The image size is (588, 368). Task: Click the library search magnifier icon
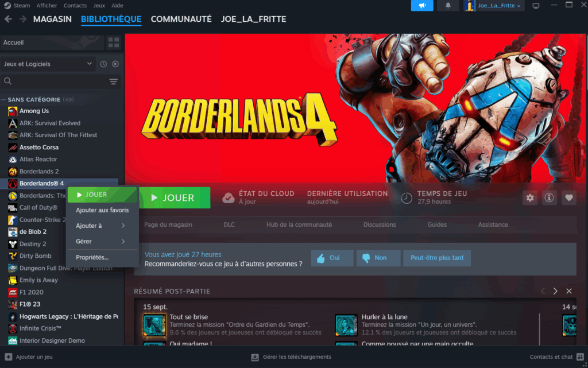[7, 81]
